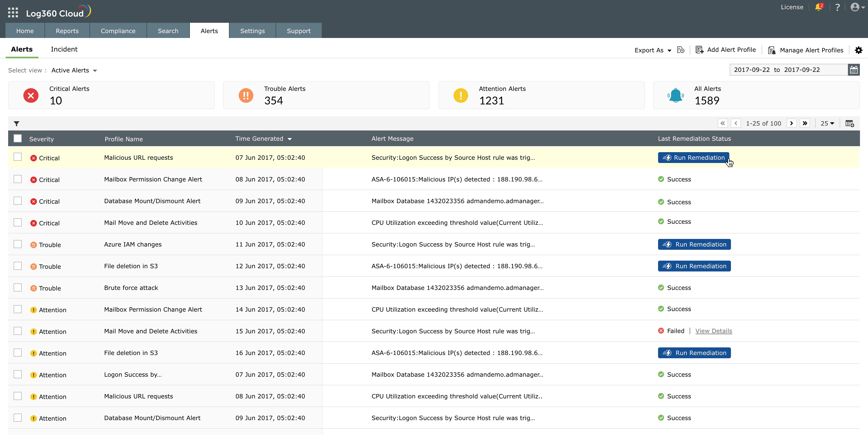The width and height of the screenshot is (868, 435).
Task: Click the '1-25 of 100' pagination text
Action: pos(763,123)
